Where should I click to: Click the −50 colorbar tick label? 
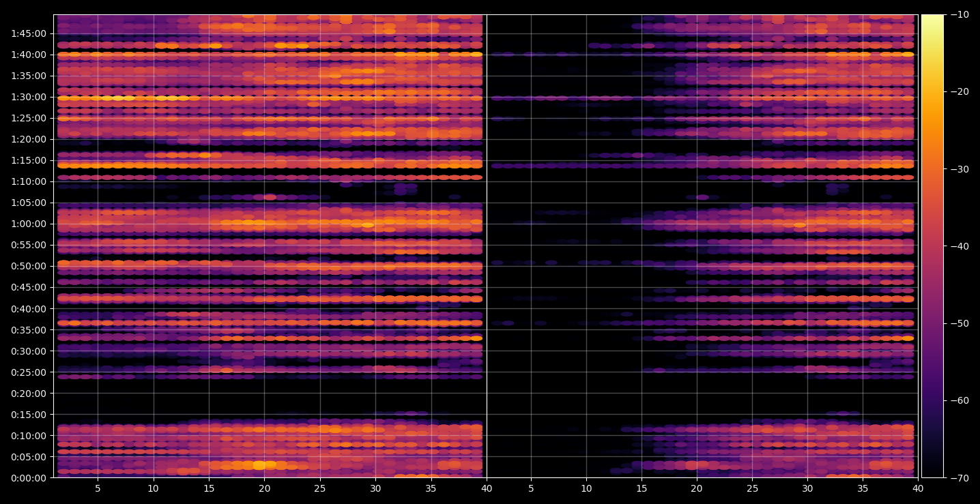(959, 323)
